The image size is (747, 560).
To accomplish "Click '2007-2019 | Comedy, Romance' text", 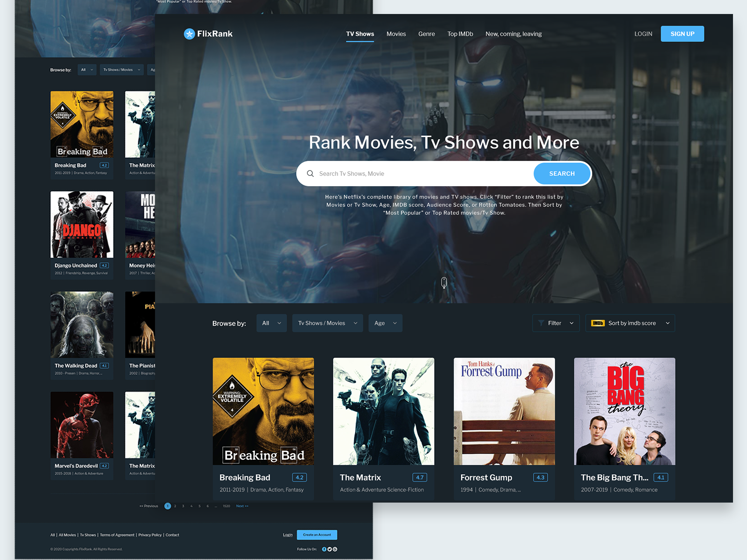I will pyautogui.click(x=619, y=490).
